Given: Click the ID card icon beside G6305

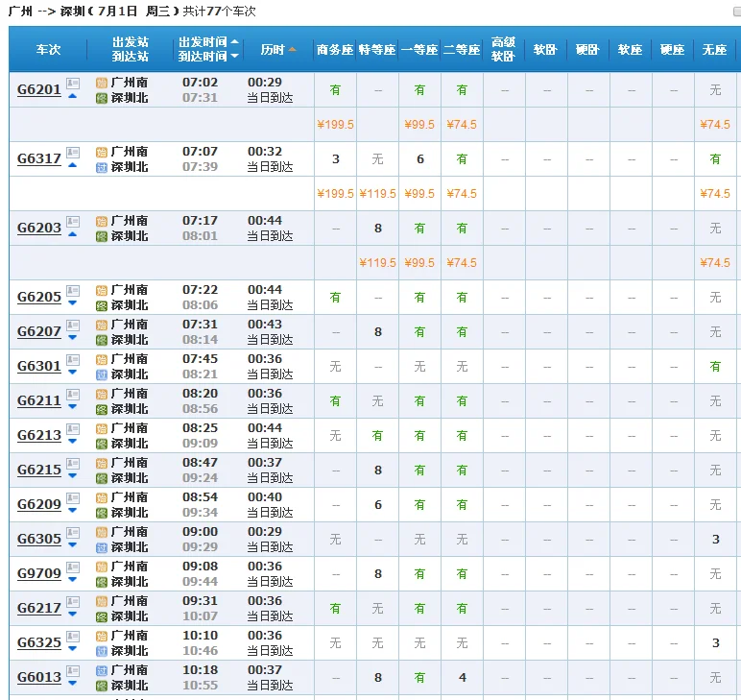Looking at the screenshot, I should tap(73, 533).
